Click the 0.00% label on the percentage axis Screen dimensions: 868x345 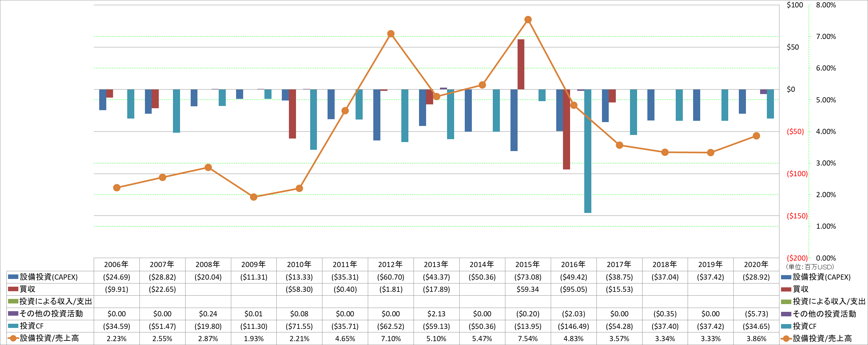click(x=826, y=258)
